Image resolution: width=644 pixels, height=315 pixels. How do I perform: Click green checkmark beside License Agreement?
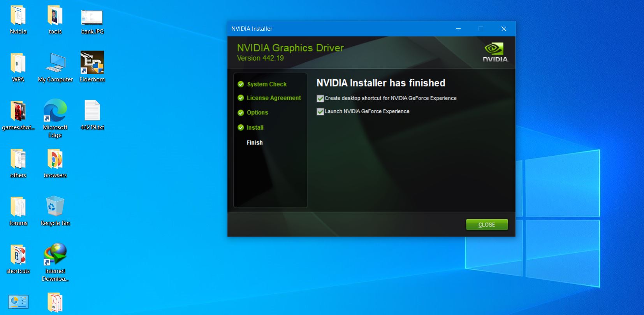[241, 98]
